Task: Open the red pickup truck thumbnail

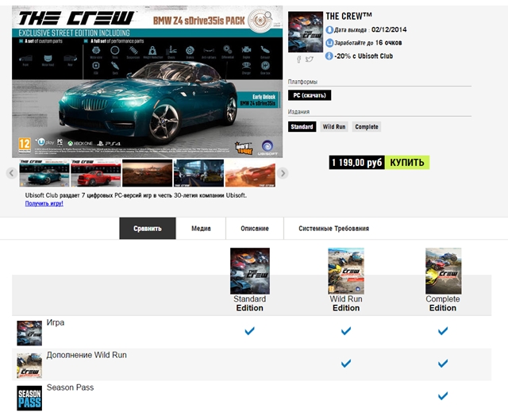Action: (96, 173)
